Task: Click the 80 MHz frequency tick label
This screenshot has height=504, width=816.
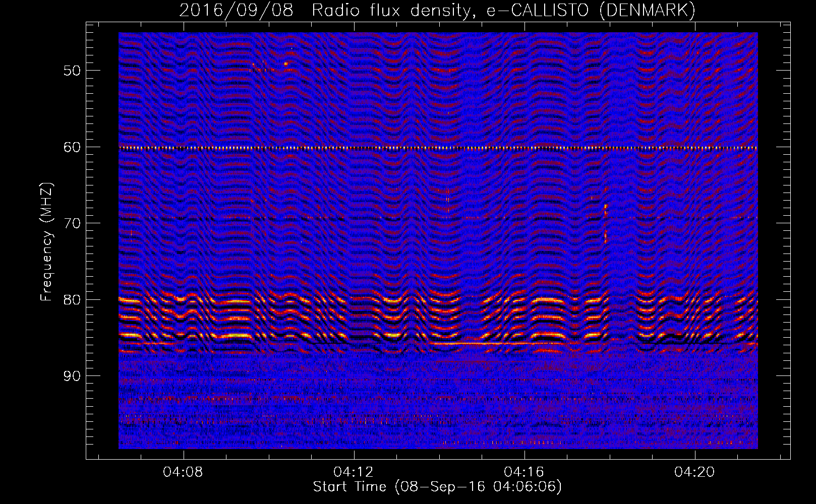Action: click(x=72, y=300)
